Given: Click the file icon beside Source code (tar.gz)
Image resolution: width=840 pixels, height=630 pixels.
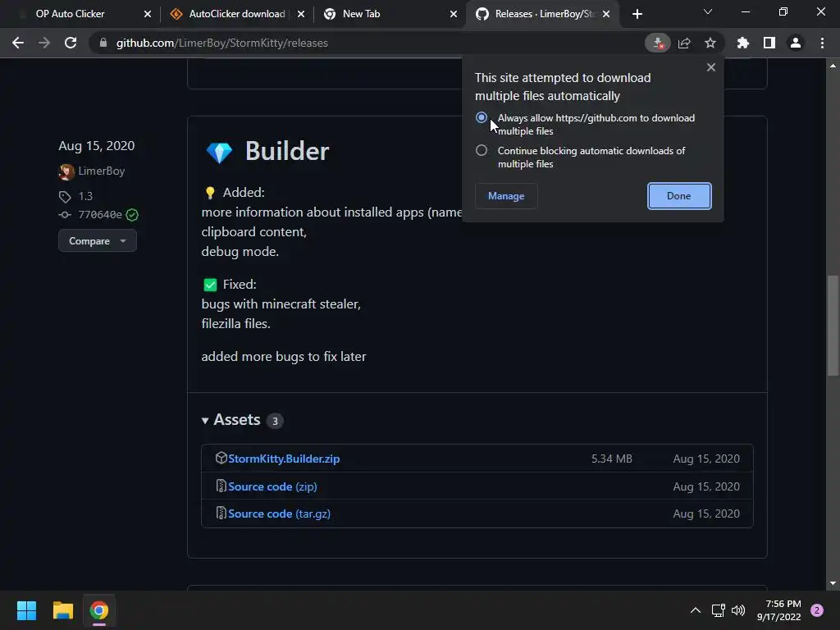Looking at the screenshot, I should (221, 514).
